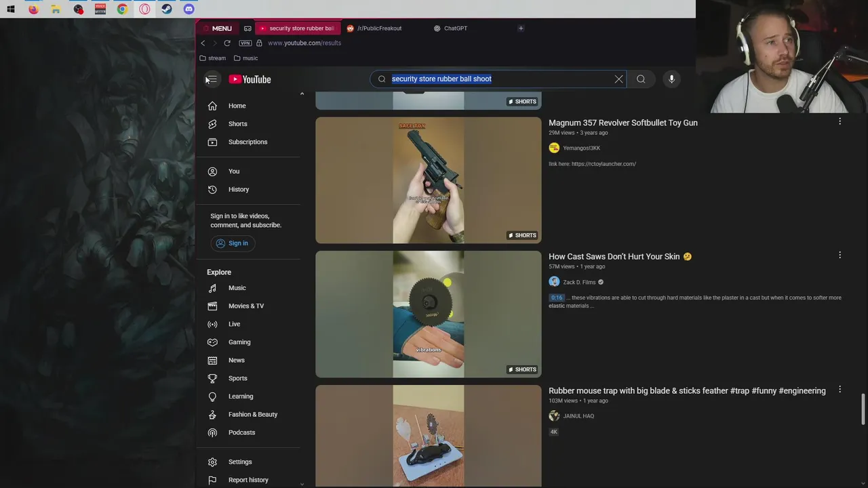Click sidebar scroll up arrow
This screenshot has height=488, width=868.
tap(302, 94)
